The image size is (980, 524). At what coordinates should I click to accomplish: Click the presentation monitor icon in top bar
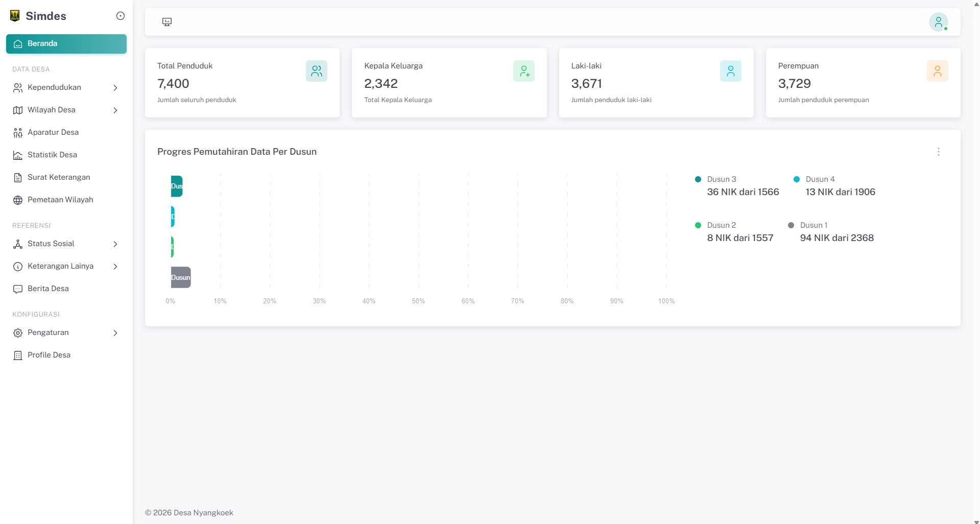click(167, 22)
